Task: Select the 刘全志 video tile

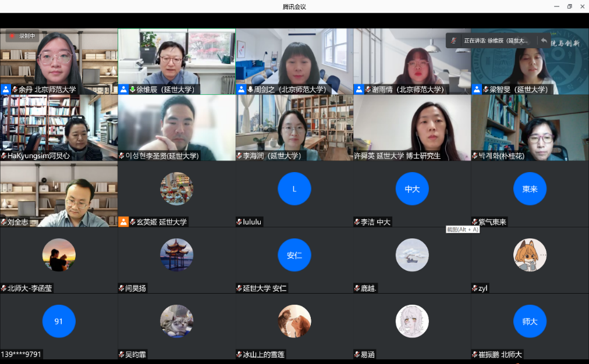Action: click(59, 194)
